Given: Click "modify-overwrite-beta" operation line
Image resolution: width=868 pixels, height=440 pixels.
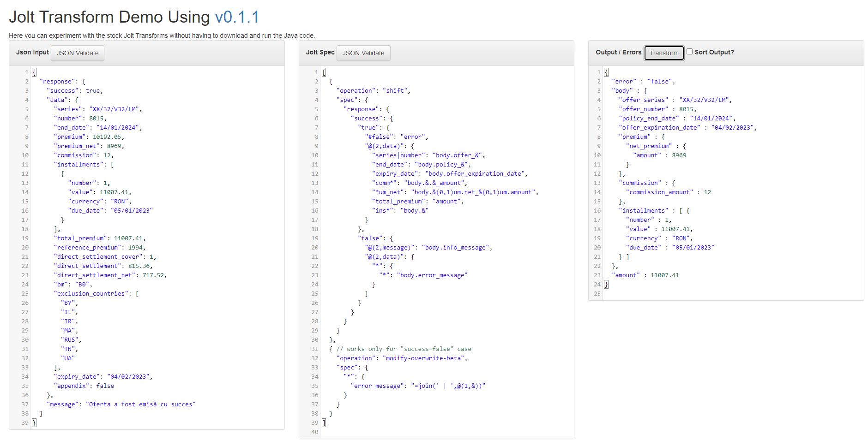Looking at the screenshot, I should [402, 358].
